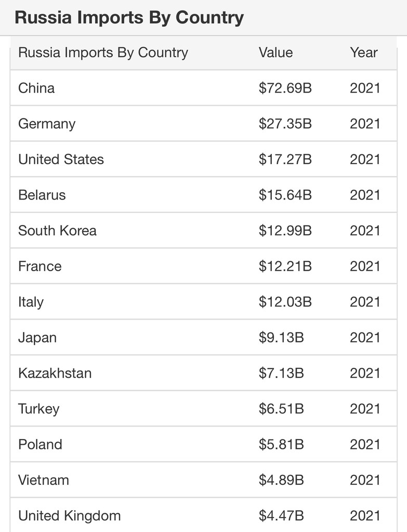Select United States in the table

click(61, 159)
